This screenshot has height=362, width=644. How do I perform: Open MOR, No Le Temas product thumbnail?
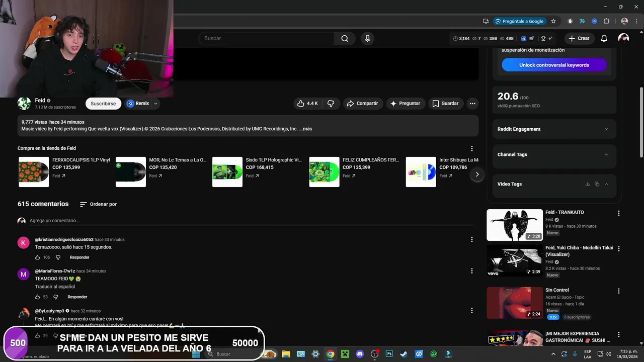tap(131, 172)
